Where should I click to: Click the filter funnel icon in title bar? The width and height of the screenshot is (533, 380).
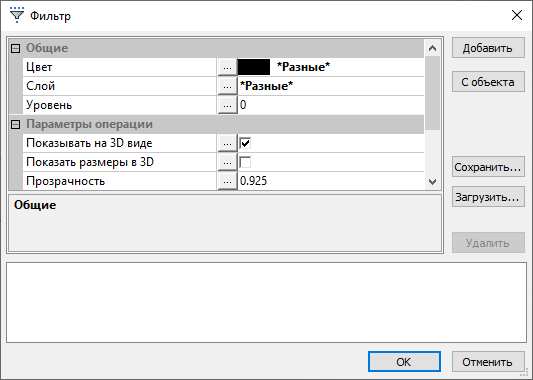point(16,15)
